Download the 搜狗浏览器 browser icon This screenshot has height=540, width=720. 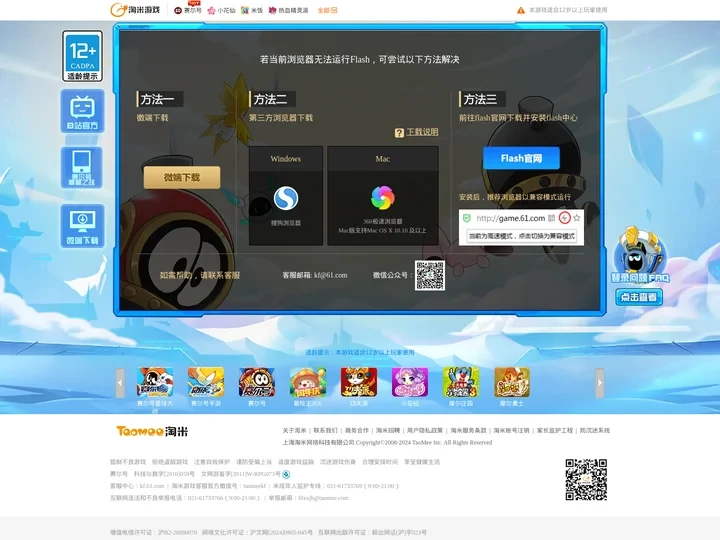click(x=286, y=198)
